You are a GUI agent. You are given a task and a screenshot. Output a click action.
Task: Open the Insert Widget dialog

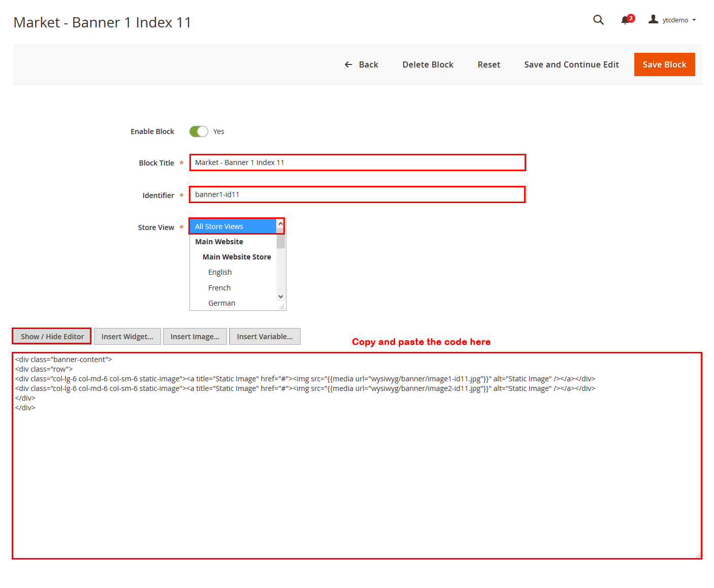pos(127,337)
